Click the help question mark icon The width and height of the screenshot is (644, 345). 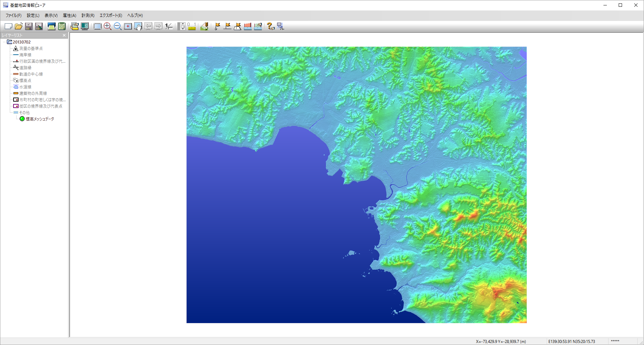pyautogui.click(x=271, y=26)
